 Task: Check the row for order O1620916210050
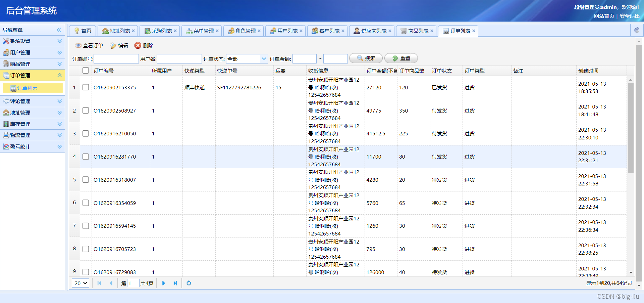click(x=86, y=133)
